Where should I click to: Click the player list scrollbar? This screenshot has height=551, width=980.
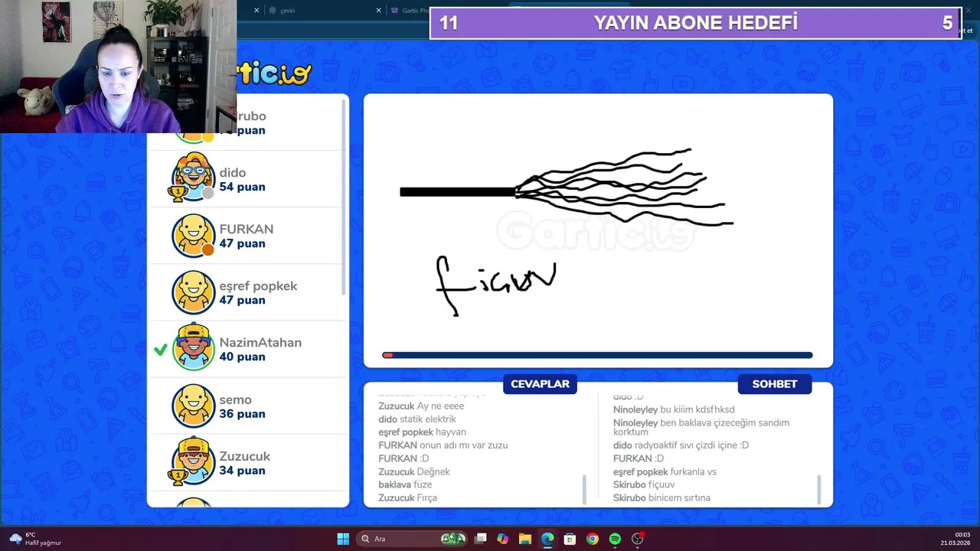click(x=344, y=197)
